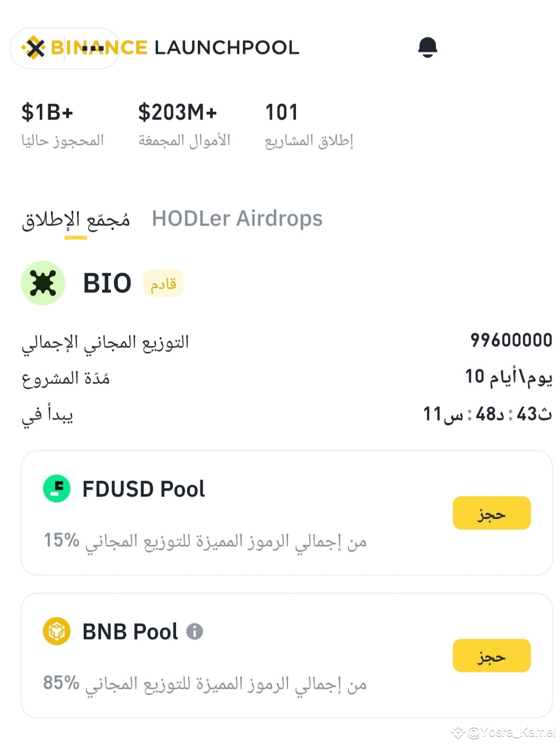Tap the FDUSD Pool title
Screen dimensions: 560x744
coord(144,489)
